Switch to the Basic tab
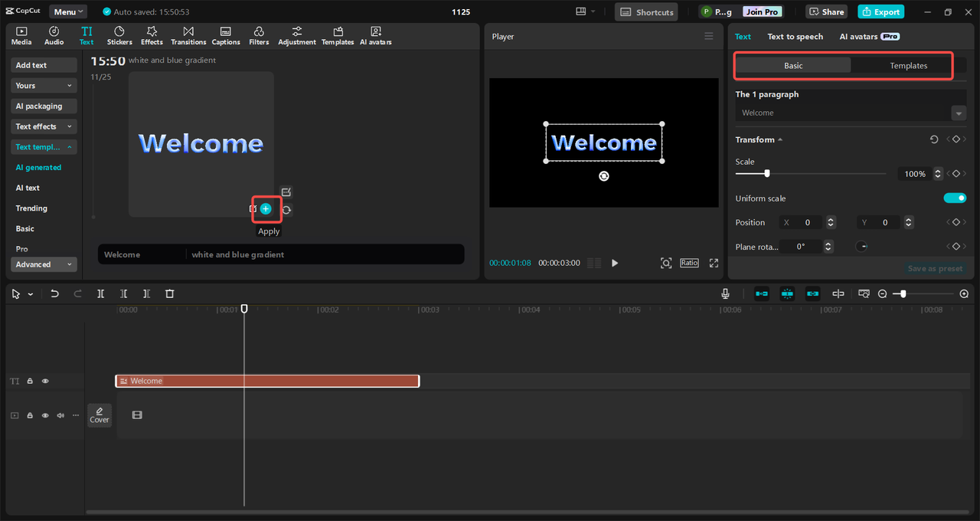The image size is (980, 521). coord(793,66)
